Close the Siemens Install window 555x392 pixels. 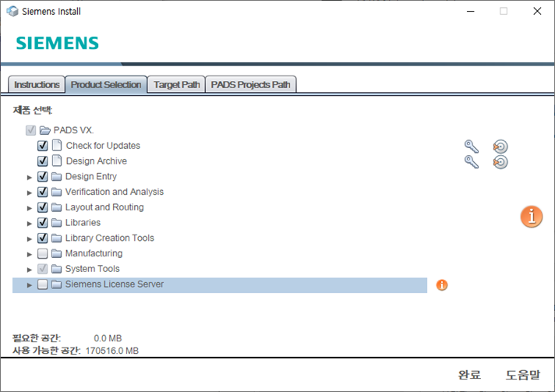coord(537,12)
